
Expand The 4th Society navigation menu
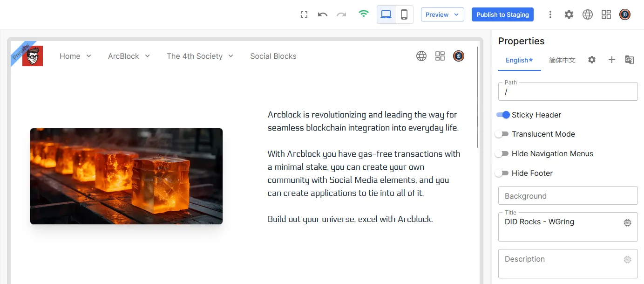(200, 56)
